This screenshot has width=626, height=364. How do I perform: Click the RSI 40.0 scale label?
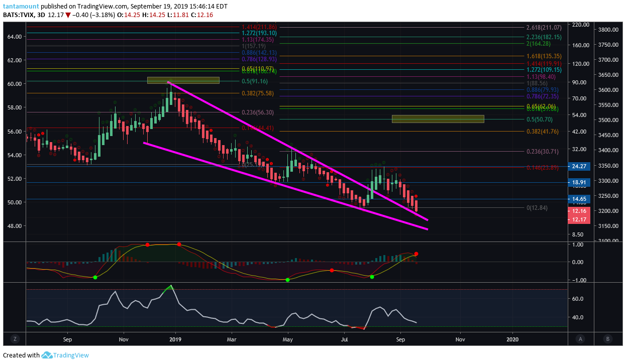(x=578, y=317)
